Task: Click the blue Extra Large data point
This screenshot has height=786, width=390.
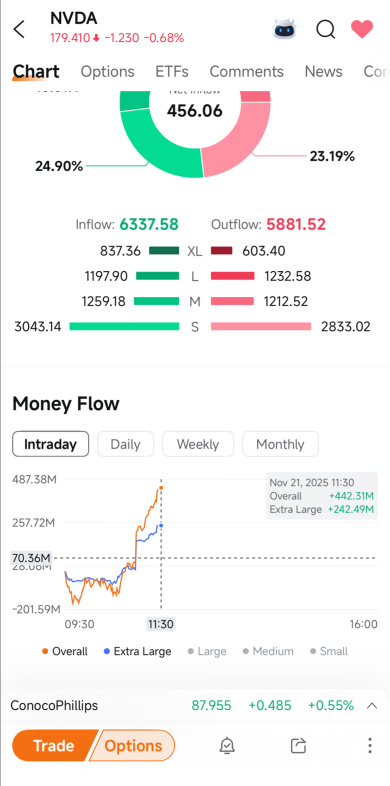Action: click(x=160, y=525)
